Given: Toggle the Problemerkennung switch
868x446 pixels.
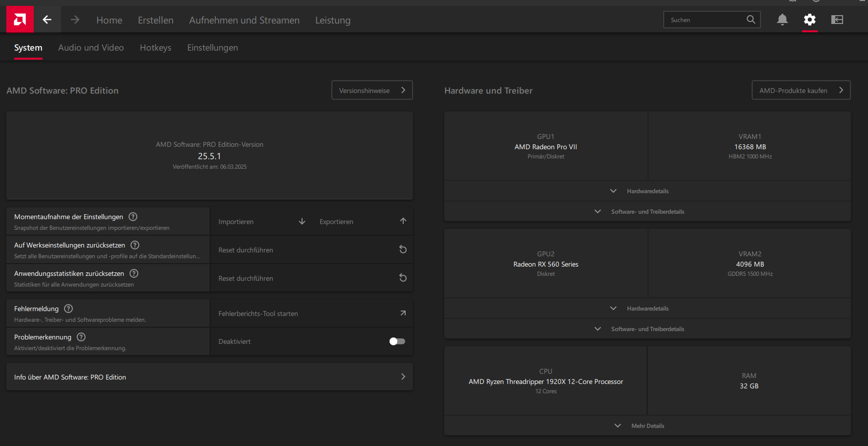Looking at the screenshot, I should [x=397, y=341].
